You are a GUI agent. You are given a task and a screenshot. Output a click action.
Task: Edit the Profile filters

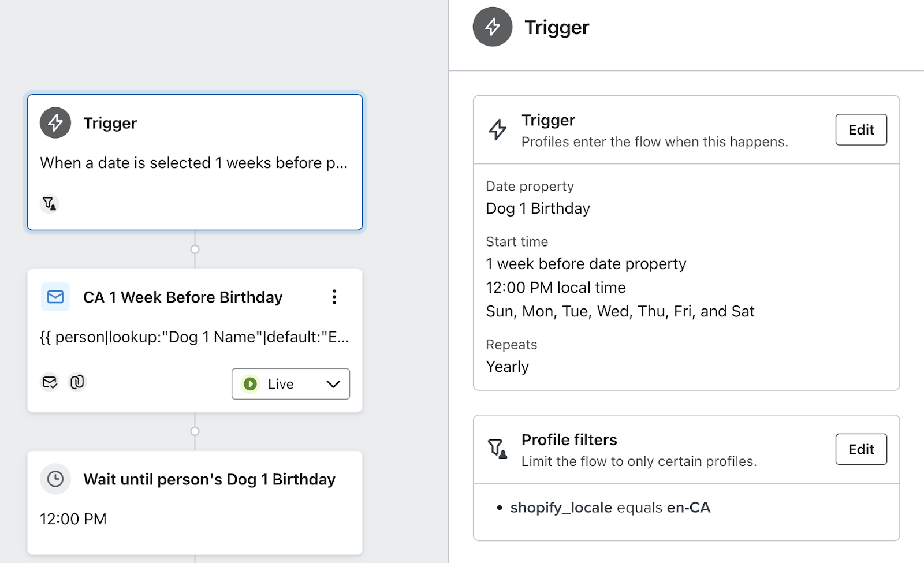[x=860, y=449]
